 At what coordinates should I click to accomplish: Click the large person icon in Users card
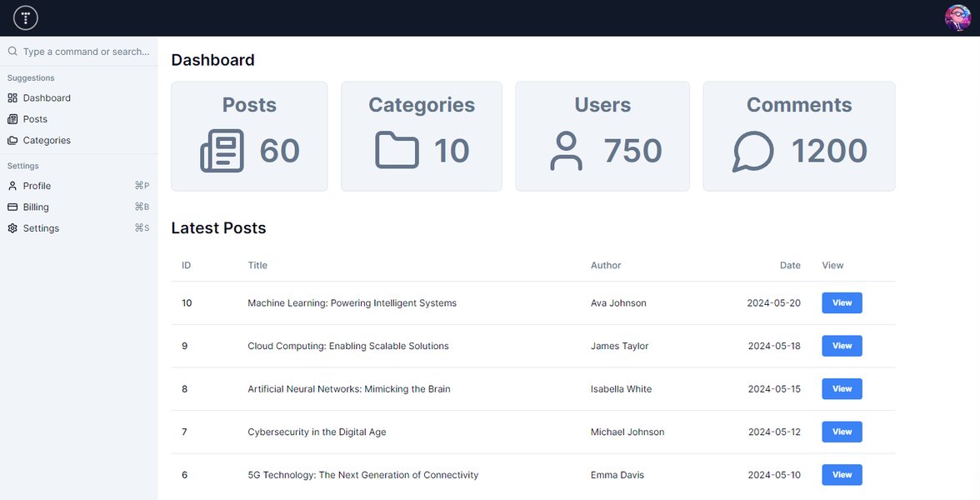567,151
